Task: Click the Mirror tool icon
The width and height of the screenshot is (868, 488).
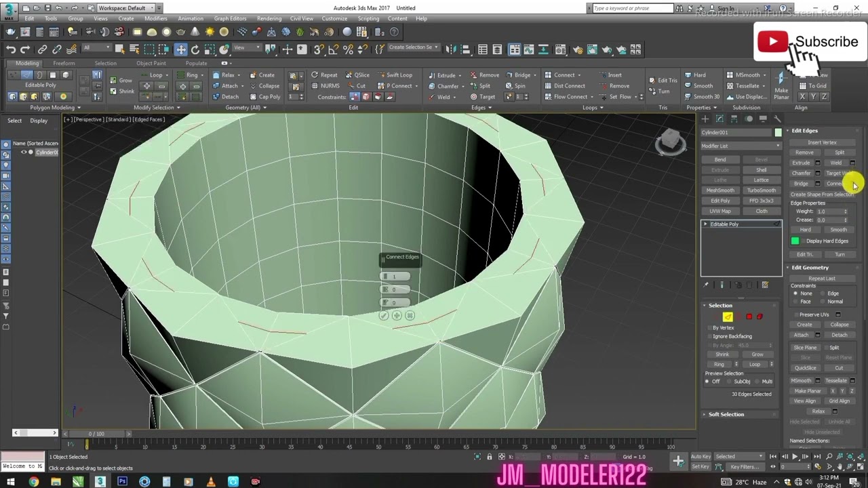Action: (452, 49)
